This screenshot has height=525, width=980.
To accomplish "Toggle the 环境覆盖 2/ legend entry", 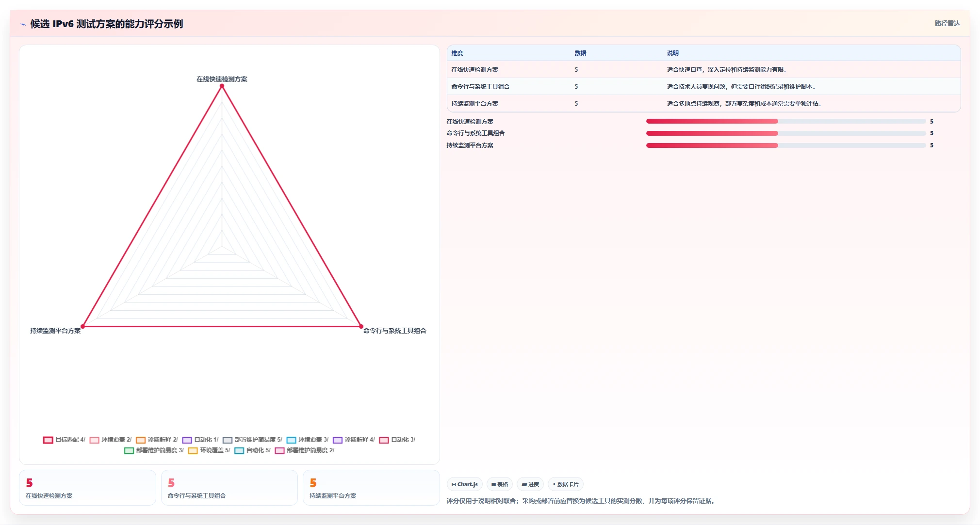I will coord(111,440).
